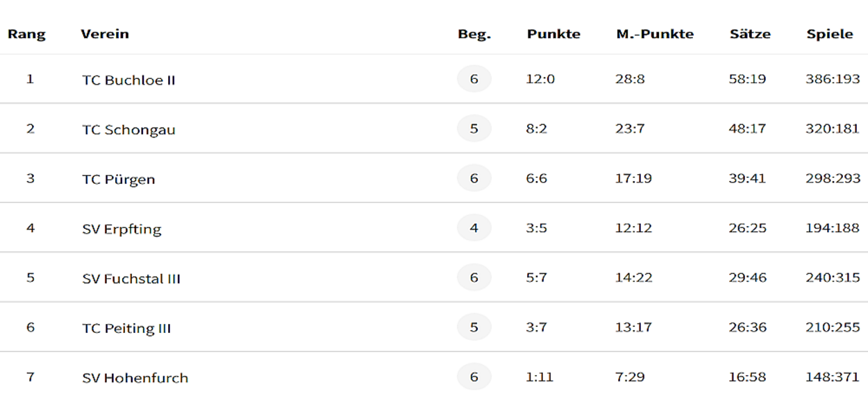The height and width of the screenshot is (403, 868).
Task: Click the Verein column header
Action: point(105,34)
